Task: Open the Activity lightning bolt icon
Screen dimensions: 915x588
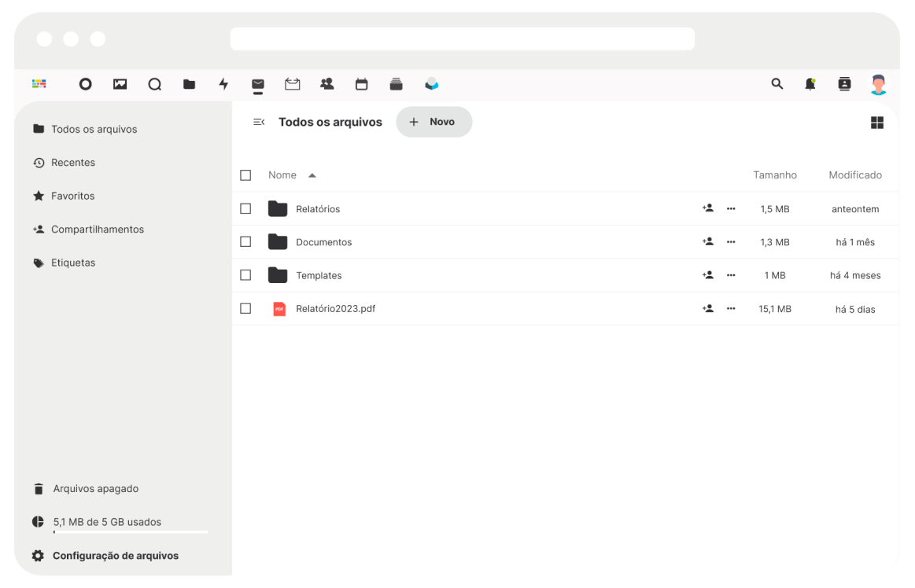Action: pos(223,84)
